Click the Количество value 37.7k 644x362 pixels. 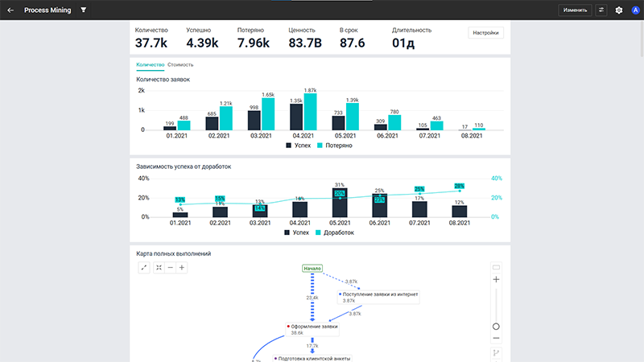click(151, 43)
